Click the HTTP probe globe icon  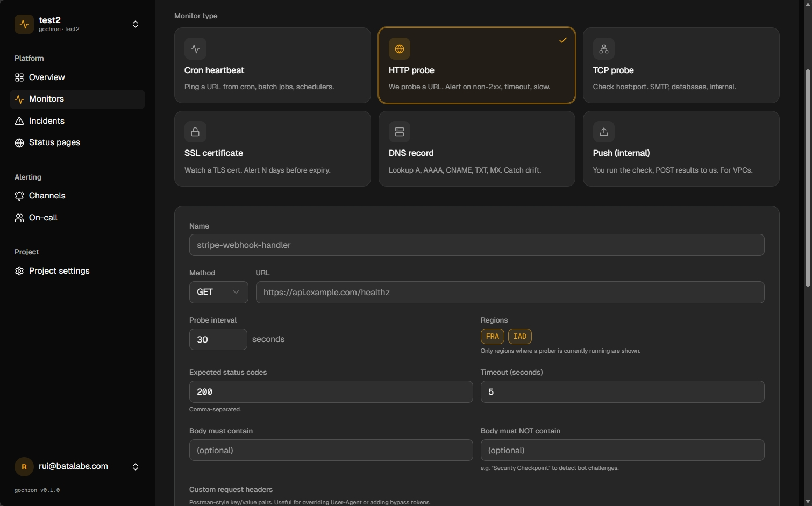(400, 48)
